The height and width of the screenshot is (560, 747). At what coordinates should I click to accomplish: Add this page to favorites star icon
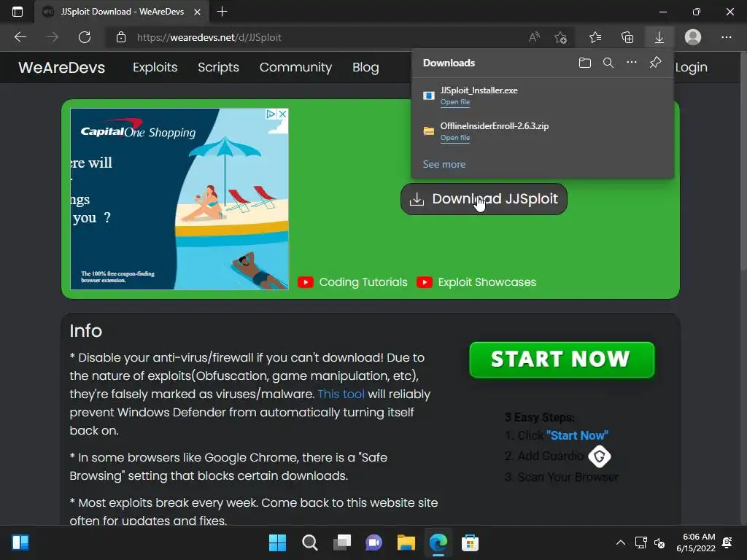[x=561, y=37]
